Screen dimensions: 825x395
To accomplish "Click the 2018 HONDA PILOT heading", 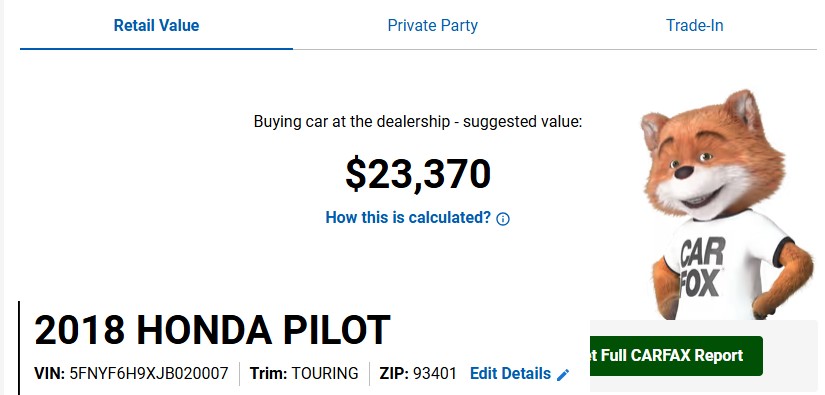I will pos(213,330).
